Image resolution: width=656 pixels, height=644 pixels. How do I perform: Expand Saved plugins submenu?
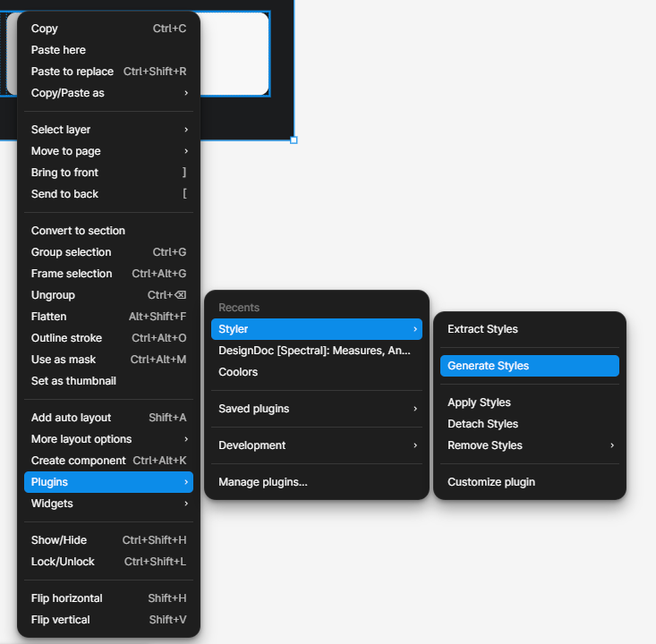coord(317,409)
